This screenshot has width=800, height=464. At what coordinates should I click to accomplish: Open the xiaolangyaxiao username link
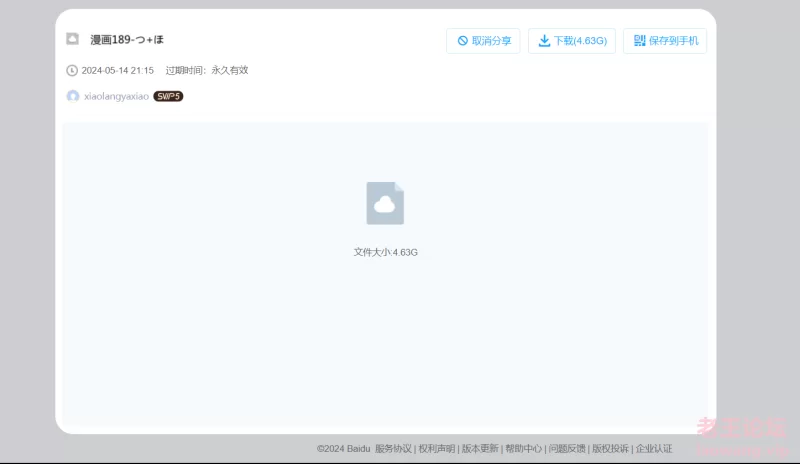[x=116, y=96]
